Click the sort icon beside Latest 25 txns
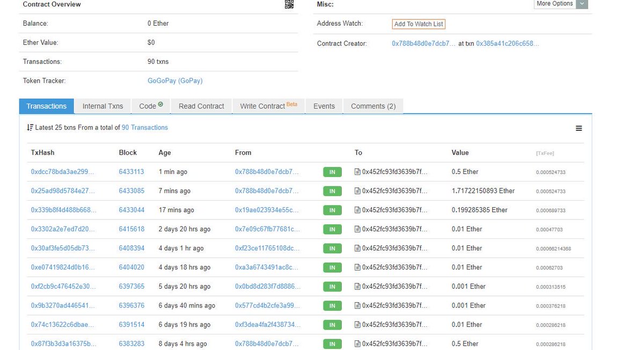Screen dimensions: 644x350 [30, 128]
